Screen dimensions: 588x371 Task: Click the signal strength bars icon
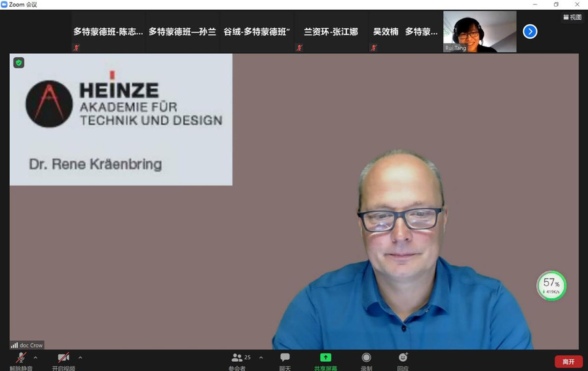coord(14,345)
